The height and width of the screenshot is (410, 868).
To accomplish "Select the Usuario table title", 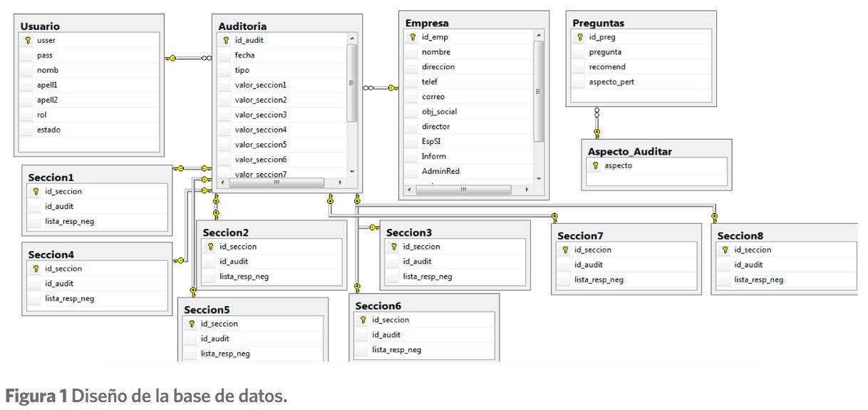I will tap(40, 26).
